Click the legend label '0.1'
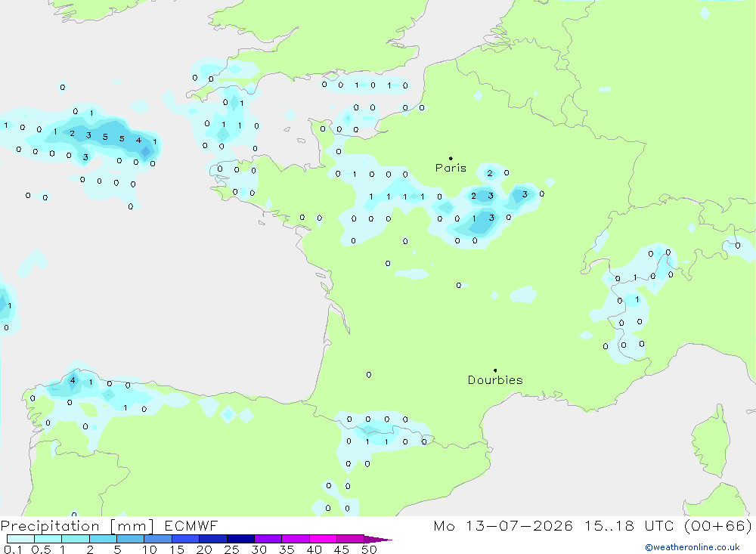 click(13, 549)
